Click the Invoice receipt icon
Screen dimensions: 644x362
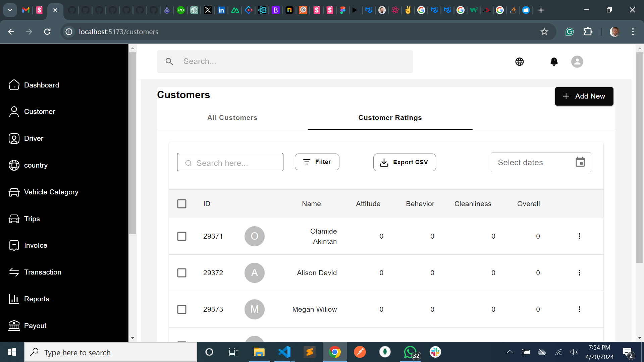[14, 245]
